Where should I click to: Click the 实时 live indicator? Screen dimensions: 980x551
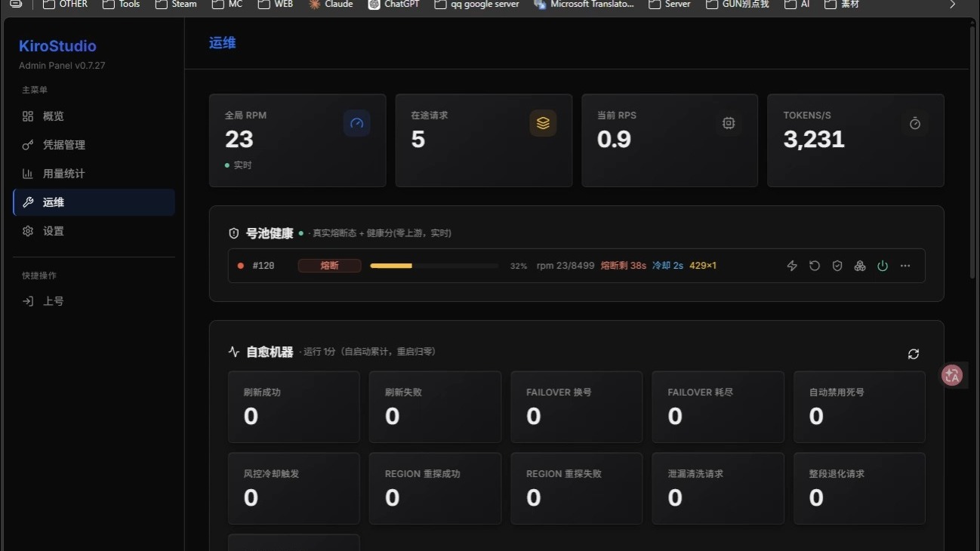239,165
